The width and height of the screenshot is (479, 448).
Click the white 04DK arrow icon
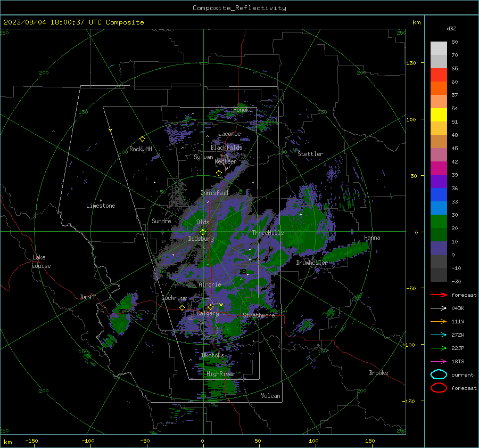pos(439,308)
